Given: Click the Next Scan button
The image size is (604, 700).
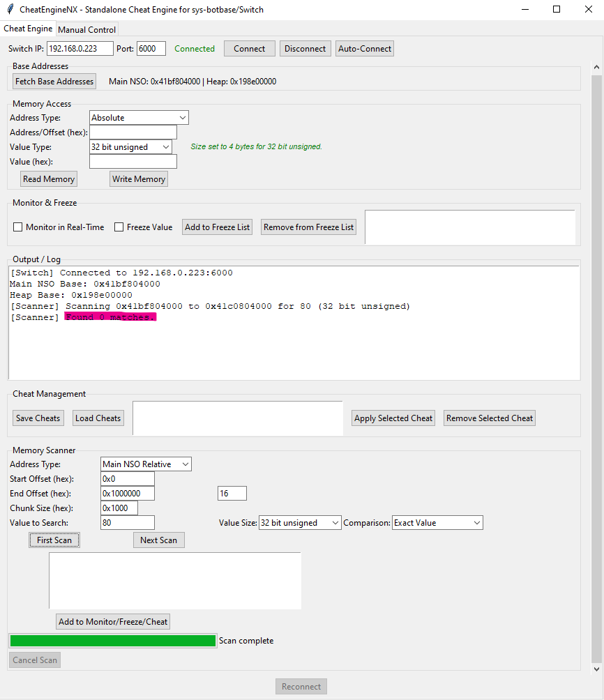Looking at the screenshot, I should 158,540.
